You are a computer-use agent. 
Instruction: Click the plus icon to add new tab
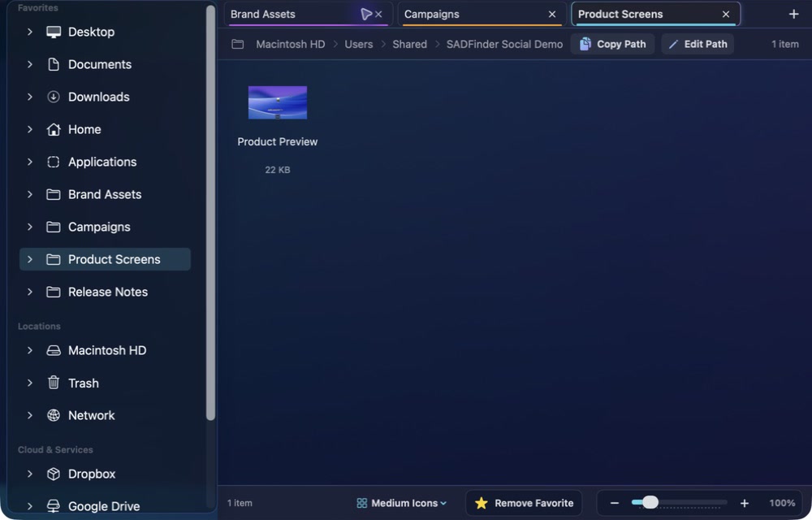793,14
